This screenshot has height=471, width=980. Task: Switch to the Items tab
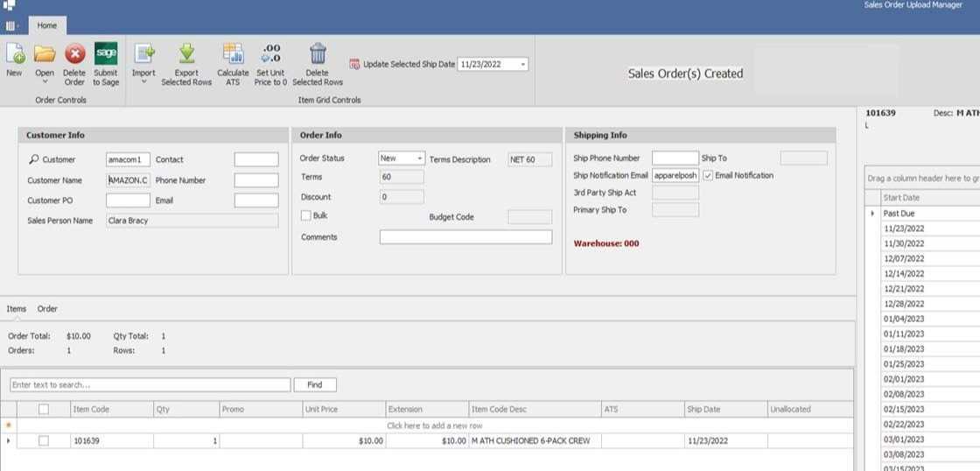pyautogui.click(x=17, y=309)
